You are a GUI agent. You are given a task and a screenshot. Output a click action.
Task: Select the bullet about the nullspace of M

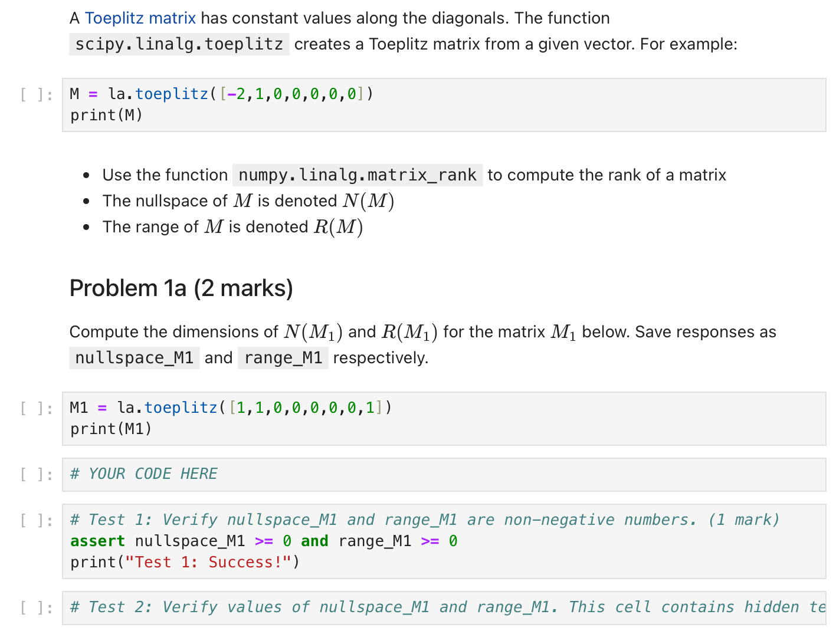248,201
